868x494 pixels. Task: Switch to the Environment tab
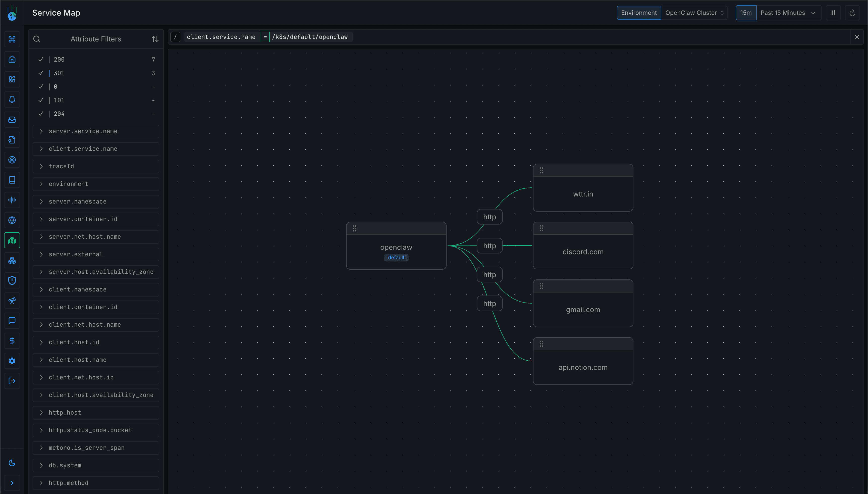tap(638, 13)
